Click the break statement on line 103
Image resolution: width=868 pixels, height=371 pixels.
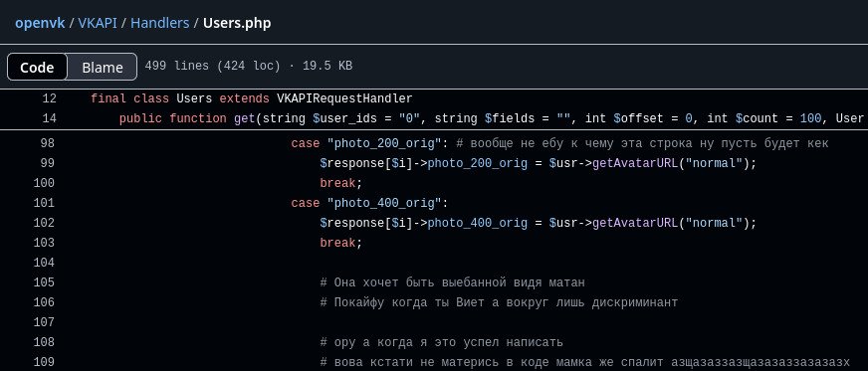tap(337, 244)
